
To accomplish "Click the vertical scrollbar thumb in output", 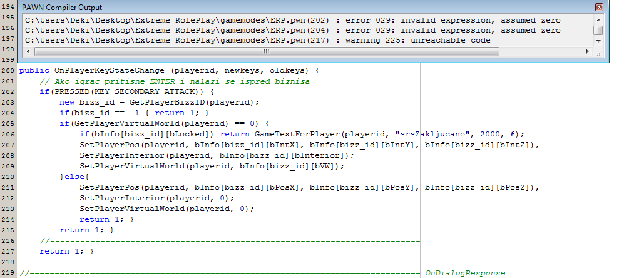I will coord(598,30).
